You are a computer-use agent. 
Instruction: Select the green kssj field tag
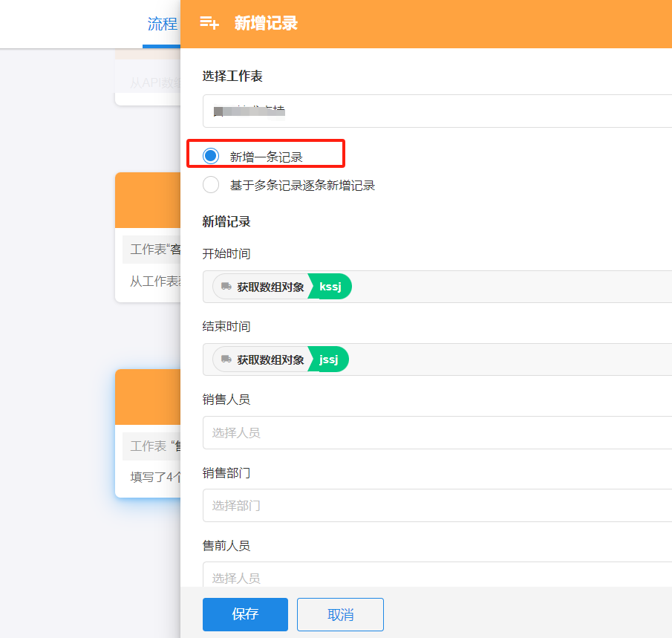(330, 287)
